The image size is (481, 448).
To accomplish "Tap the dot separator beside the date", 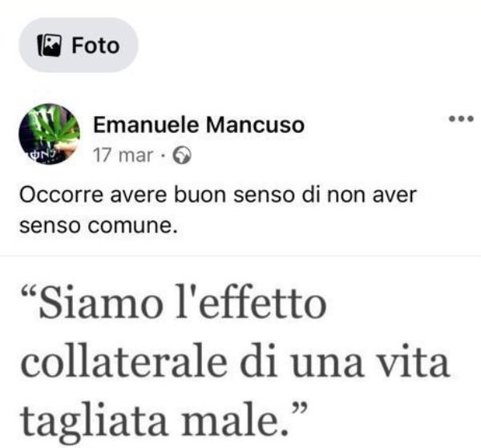I will click(x=163, y=155).
